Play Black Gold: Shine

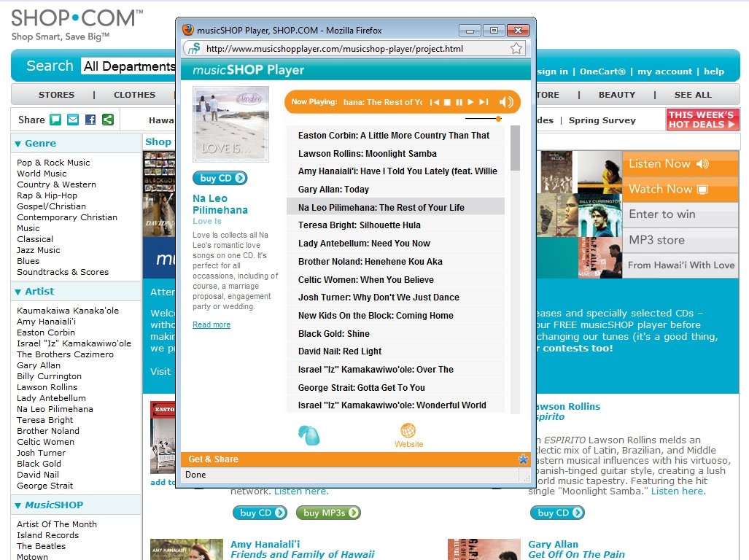395,334
